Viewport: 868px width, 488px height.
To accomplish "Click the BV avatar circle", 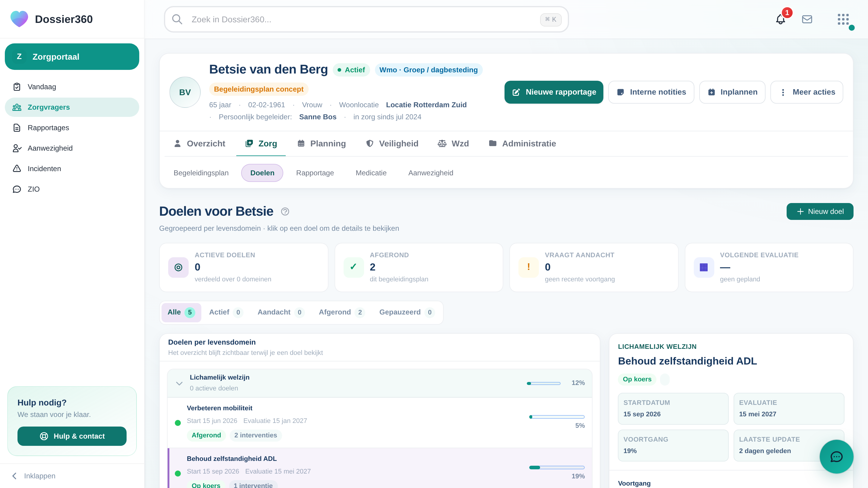I will click(x=185, y=92).
